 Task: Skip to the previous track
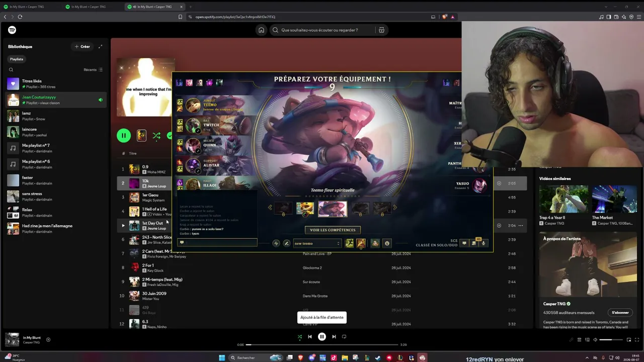click(x=310, y=337)
